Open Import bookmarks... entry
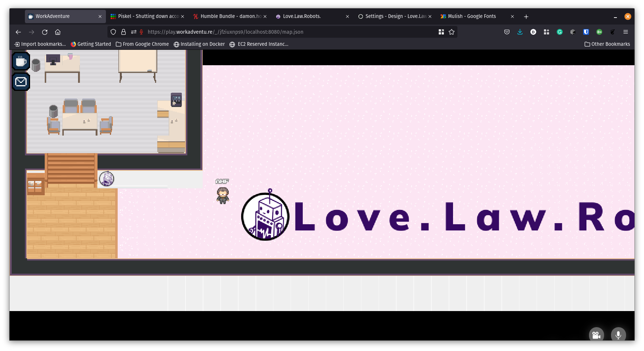 [40, 44]
